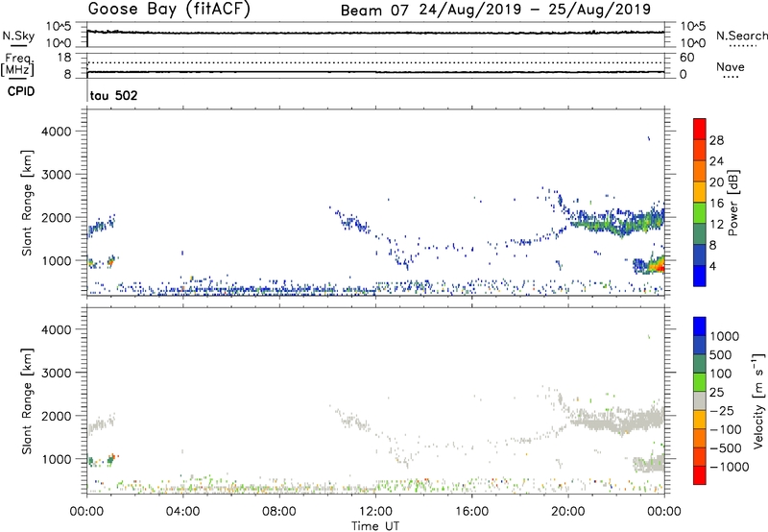Click the '20:00' time axis label
Viewport: 768px width, 532px height.
(x=568, y=512)
